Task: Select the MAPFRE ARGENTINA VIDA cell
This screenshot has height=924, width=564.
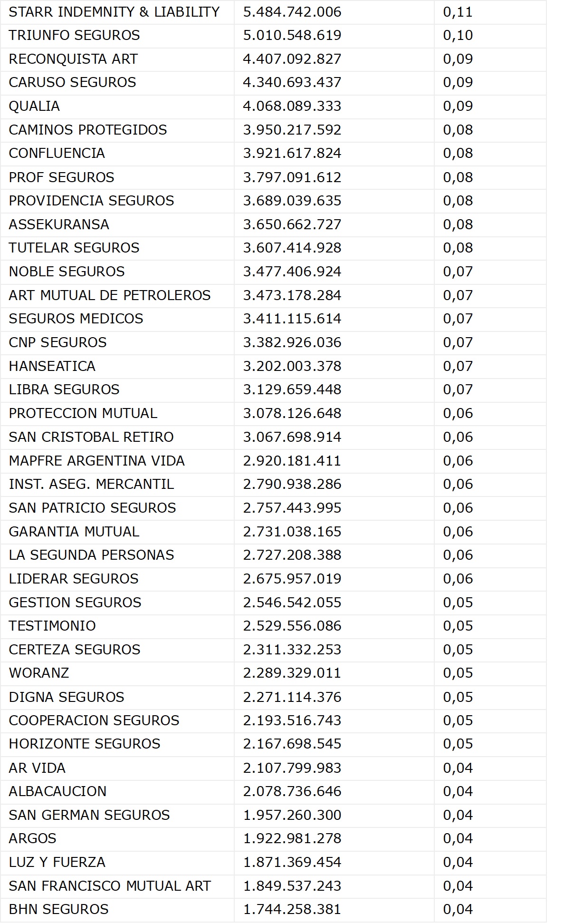Action: [x=96, y=461]
